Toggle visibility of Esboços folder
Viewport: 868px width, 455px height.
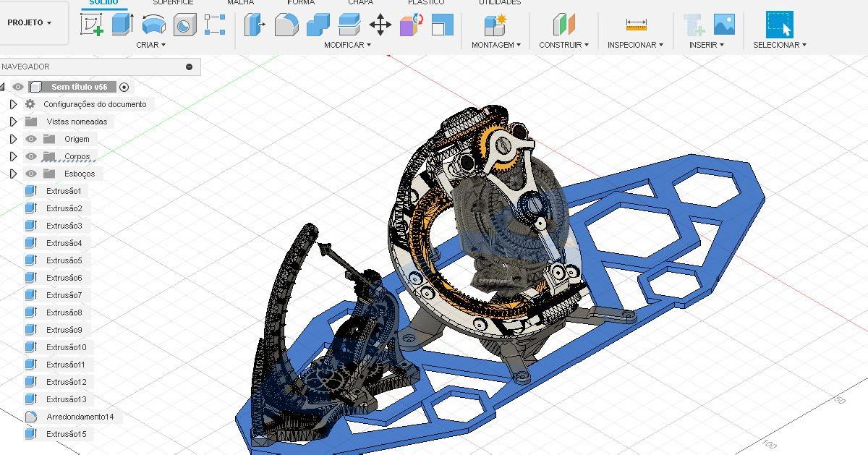tap(31, 174)
